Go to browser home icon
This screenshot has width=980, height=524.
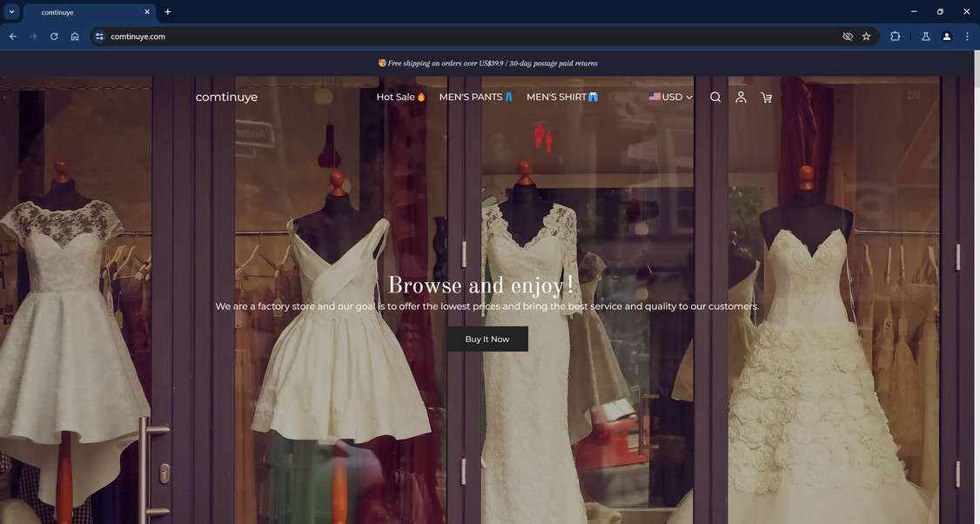75,37
